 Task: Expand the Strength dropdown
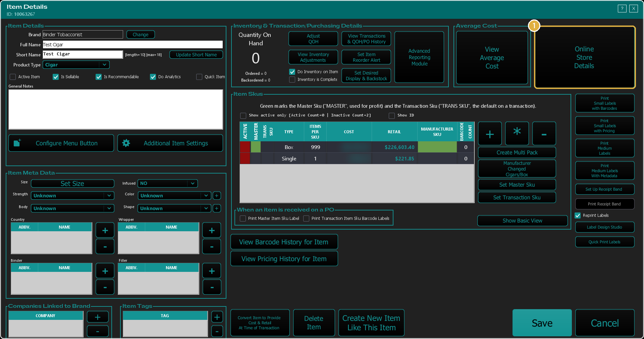click(72, 196)
